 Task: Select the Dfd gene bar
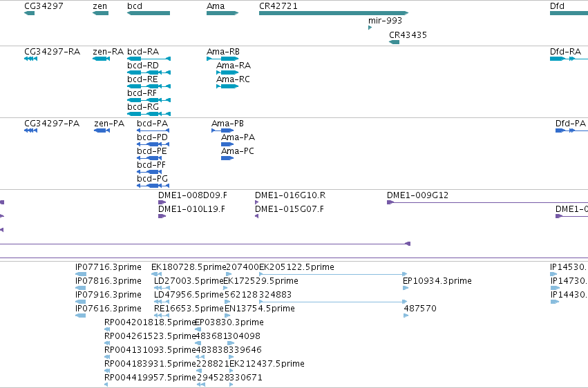point(569,13)
